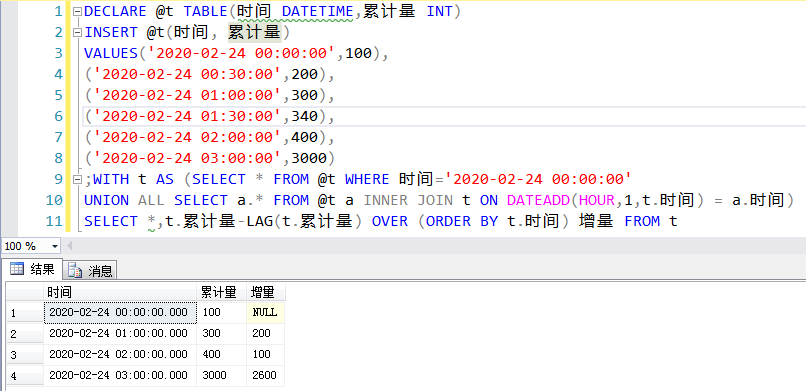
Task: Select 累计量 cell with value 400
Action: [222, 355]
